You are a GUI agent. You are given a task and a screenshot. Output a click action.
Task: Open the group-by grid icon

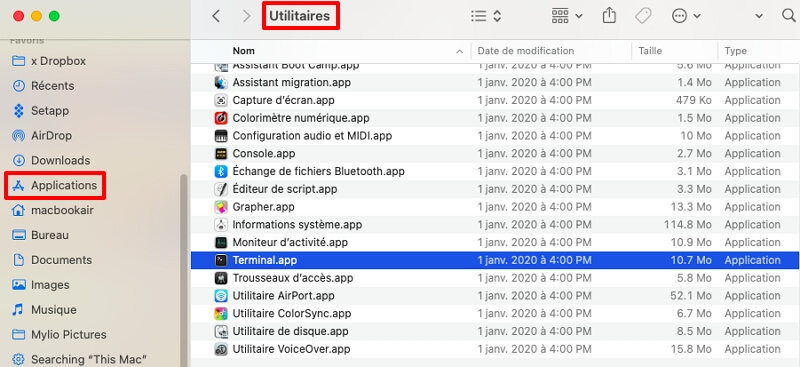point(560,16)
